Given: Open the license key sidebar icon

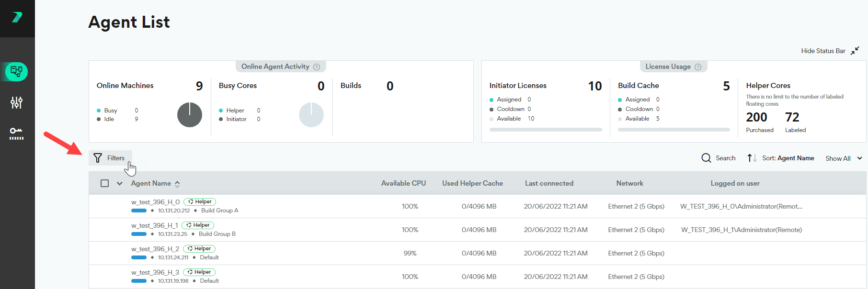Looking at the screenshot, I should coord(16,133).
